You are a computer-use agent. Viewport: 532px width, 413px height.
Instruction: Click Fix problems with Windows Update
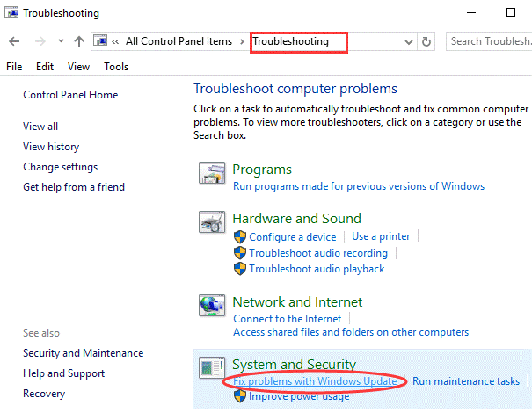pos(315,381)
